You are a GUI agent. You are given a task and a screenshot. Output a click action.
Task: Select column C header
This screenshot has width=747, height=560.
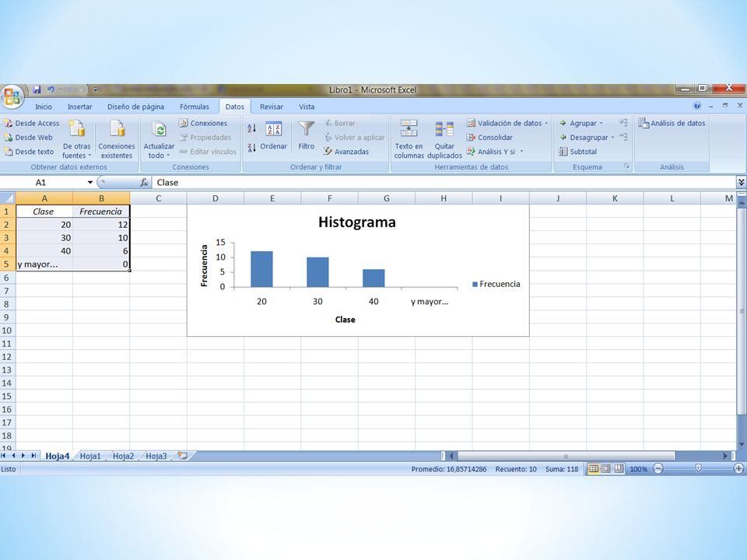158,198
